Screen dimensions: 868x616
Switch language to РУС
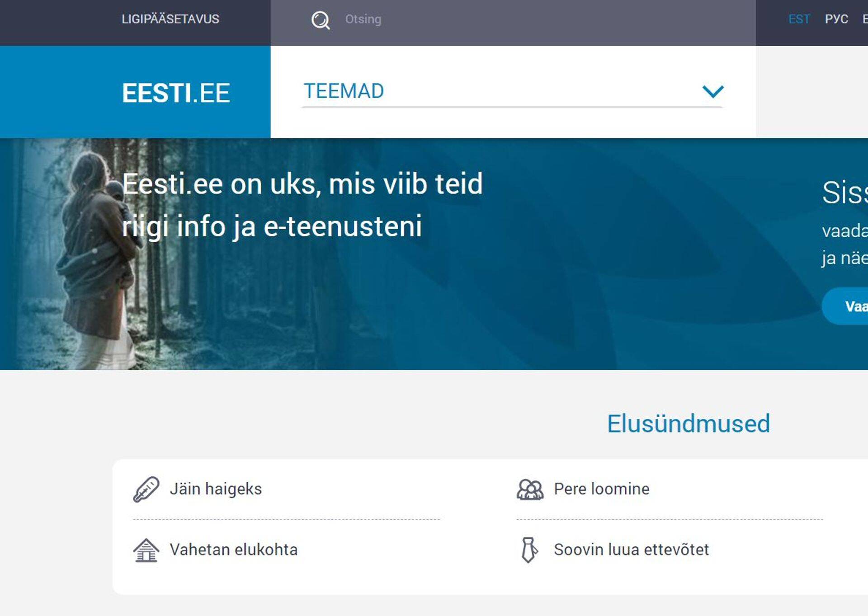point(836,19)
